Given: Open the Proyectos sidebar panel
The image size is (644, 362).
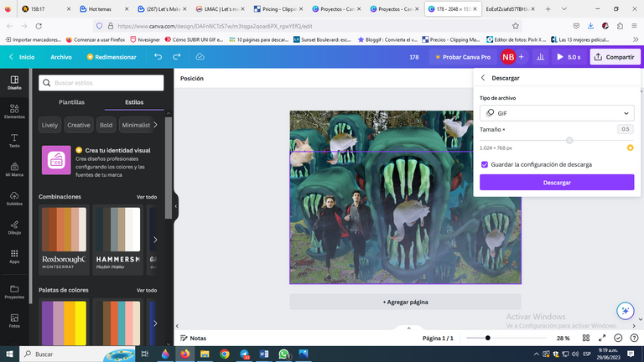Looking at the screenshot, I should pyautogui.click(x=14, y=292).
